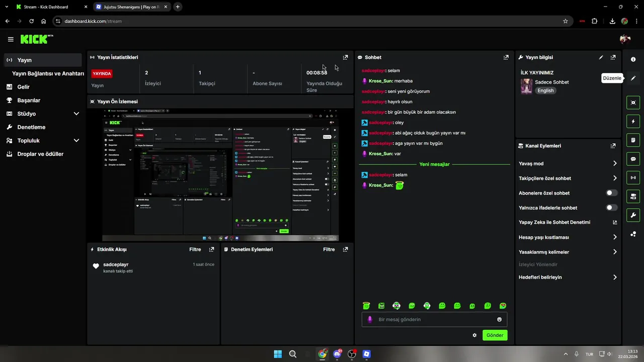This screenshot has width=644, height=362.
Task: Click the Düzenle pencil in right sidebar
Action: (633, 78)
